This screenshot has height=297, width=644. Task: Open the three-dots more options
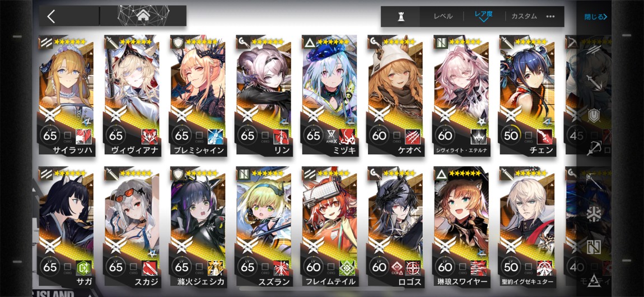(550, 16)
